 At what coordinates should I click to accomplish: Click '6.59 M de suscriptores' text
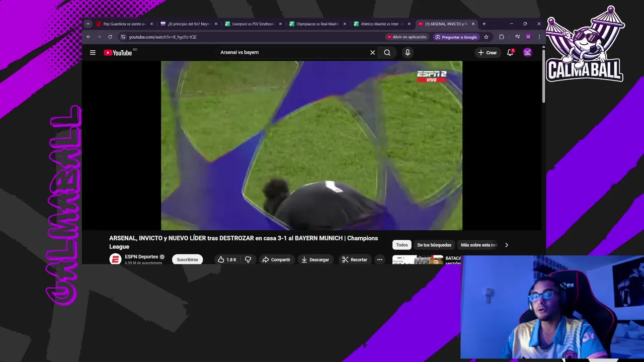pyautogui.click(x=143, y=263)
